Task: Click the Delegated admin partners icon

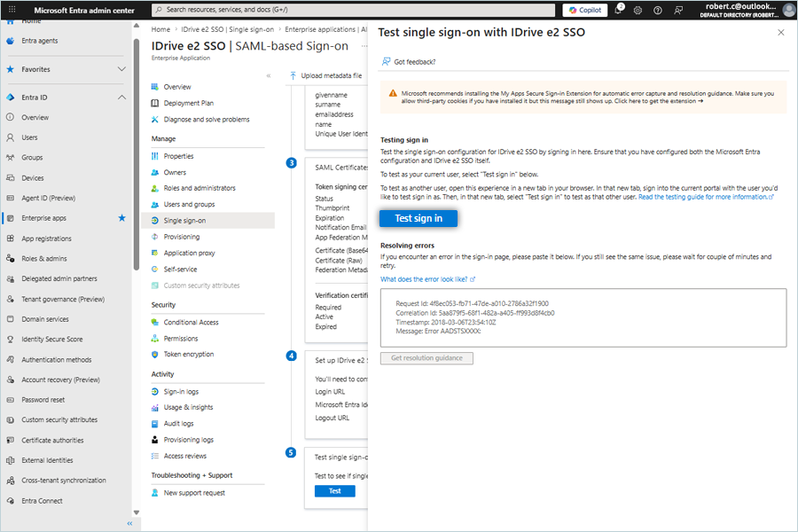Action: (x=10, y=279)
